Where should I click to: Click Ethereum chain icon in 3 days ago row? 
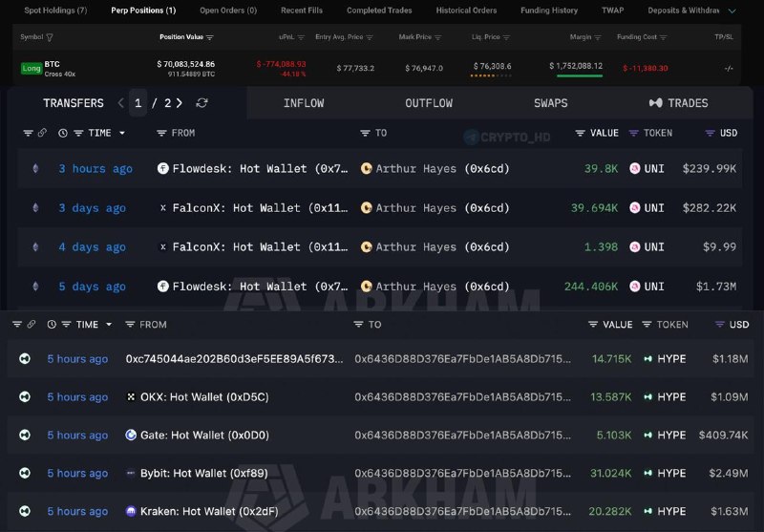tap(35, 208)
